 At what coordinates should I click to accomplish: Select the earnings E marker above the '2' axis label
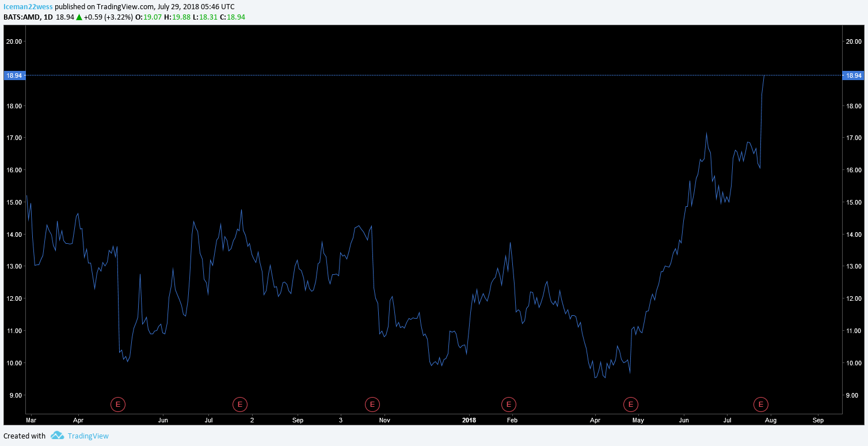click(x=239, y=405)
